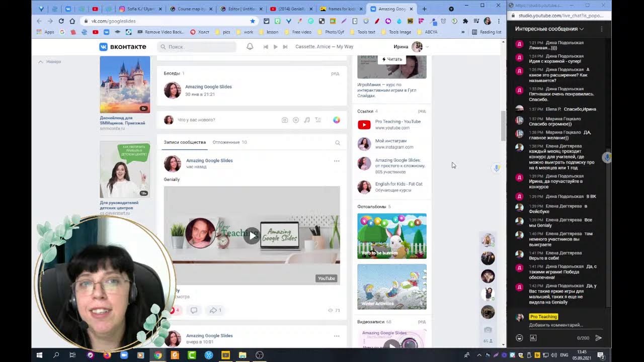Play the Genially YouTube video
Viewport: 644px width, 362px height.
[x=252, y=235]
